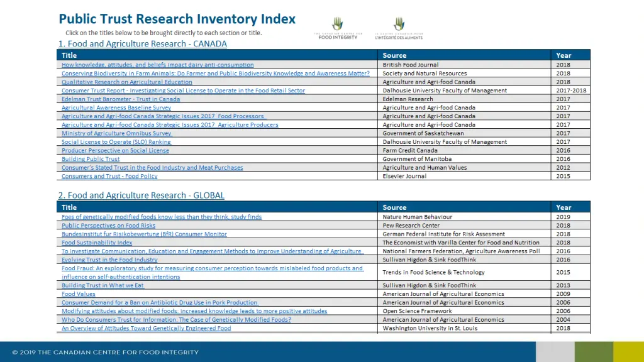The image size is (644, 362).
Task: Open 'Building Trust in What we Eat' link
Action: point(103,286)
